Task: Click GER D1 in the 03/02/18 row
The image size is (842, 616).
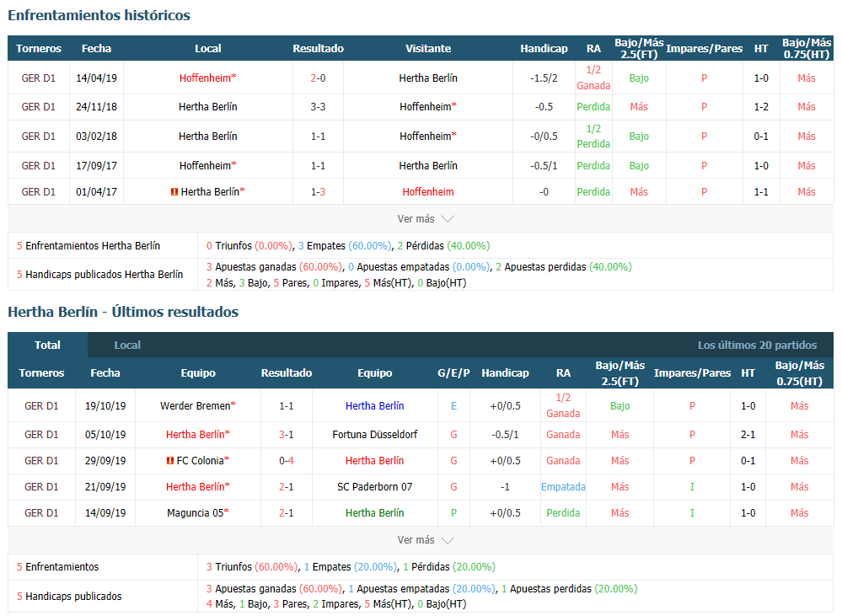Action: pos(39,137)
